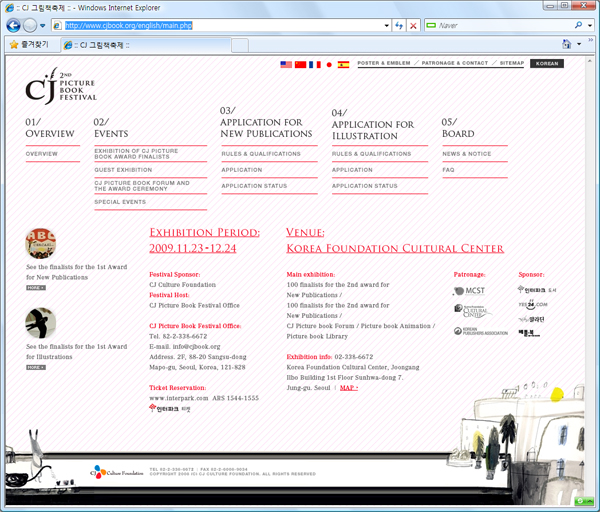Open Application Status under Illustration
The height and width of the screenshot is (512, 600).
click(365, 186)
